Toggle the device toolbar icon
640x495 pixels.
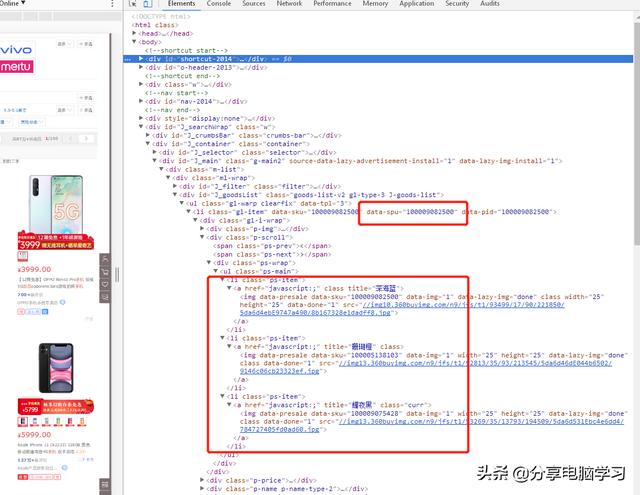[x=147, y=4]
